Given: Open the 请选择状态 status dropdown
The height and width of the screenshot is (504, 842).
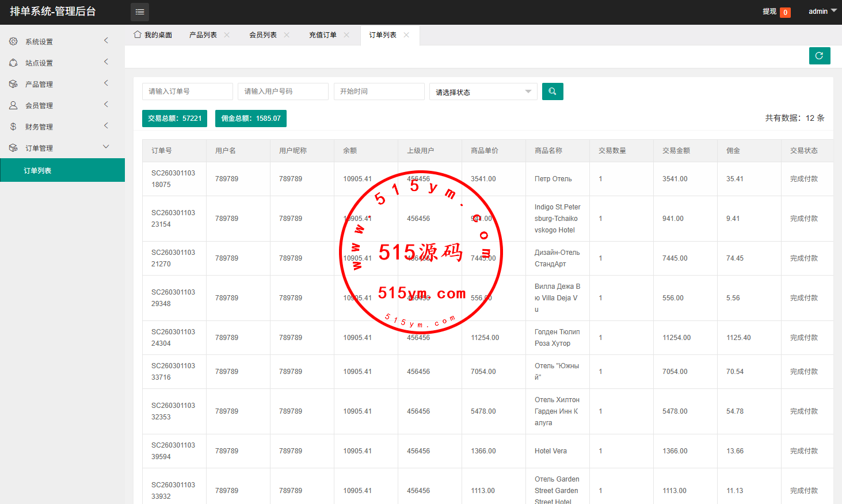Looking at the screenshot, I should coord(483,92).
